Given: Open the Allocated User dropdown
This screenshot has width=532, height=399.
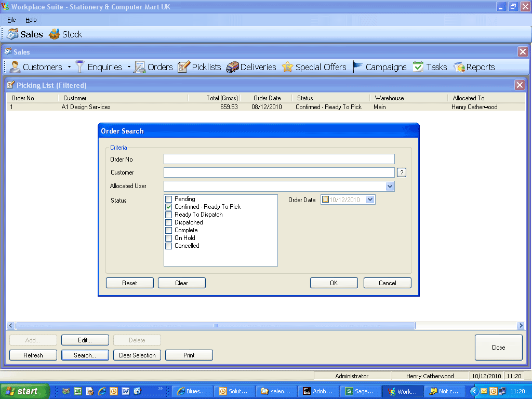Looking at the screenshot, I should pos(390,186).
